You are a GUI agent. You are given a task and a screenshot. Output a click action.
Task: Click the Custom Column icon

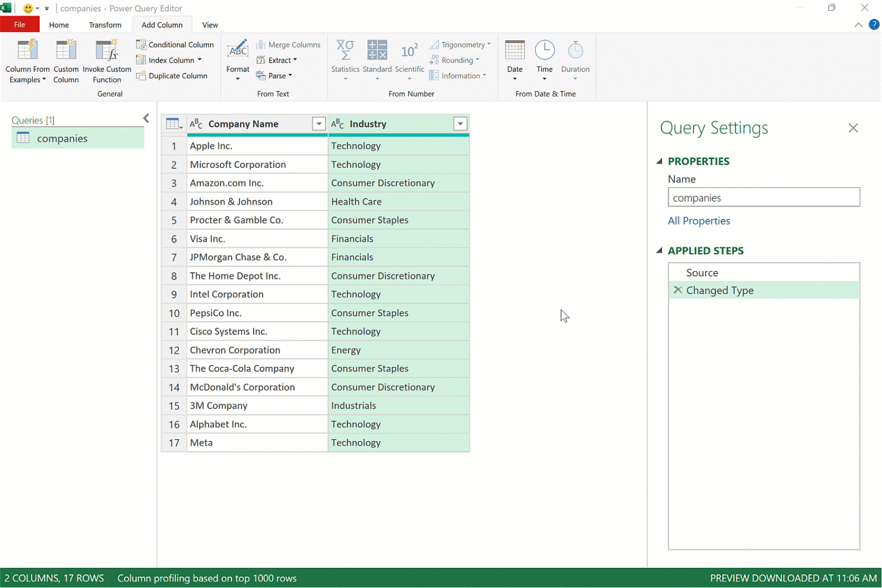coord(66,51)
